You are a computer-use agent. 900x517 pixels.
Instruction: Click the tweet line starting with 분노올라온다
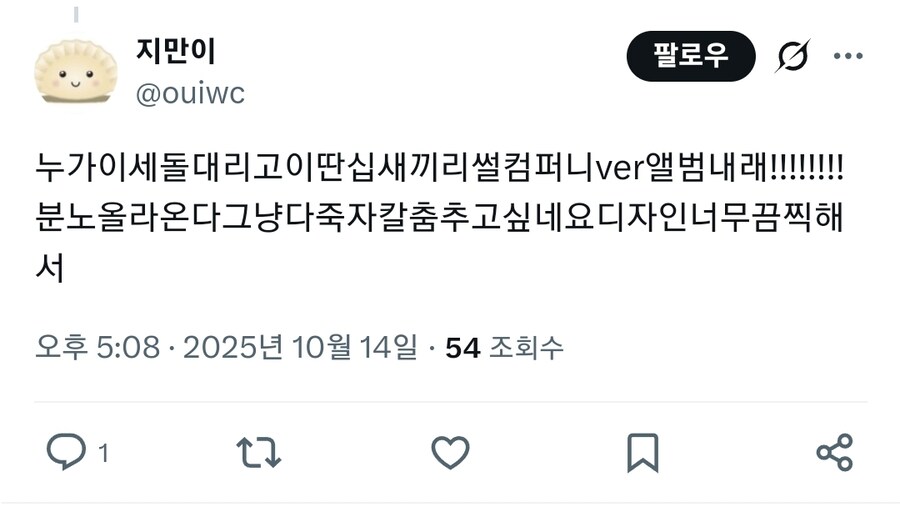click(439, 217)
